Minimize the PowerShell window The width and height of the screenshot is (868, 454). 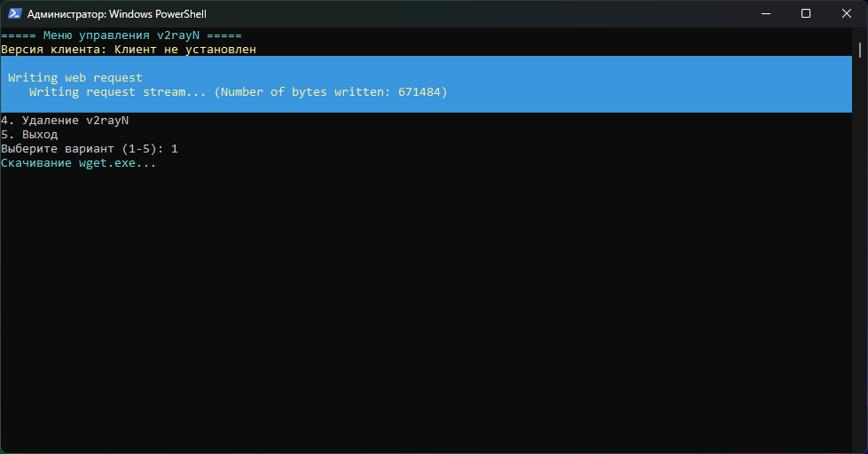click(765, 13)
